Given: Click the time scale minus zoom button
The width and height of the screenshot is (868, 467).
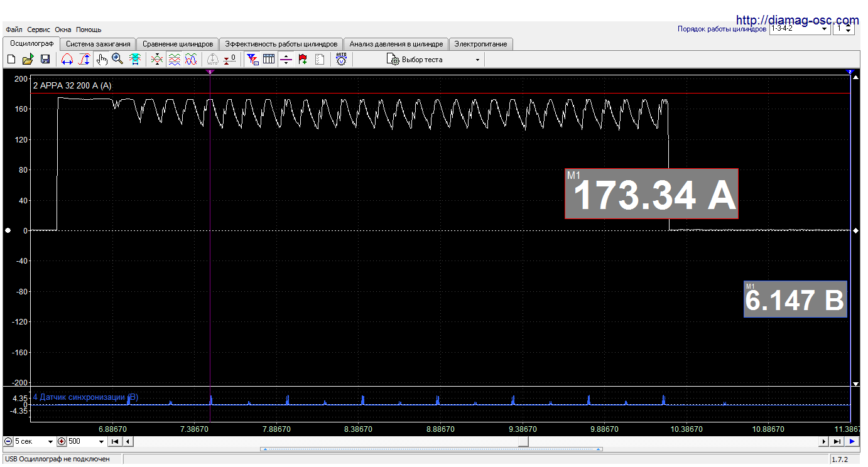Looking at the screenshot, I should (8, 441).
